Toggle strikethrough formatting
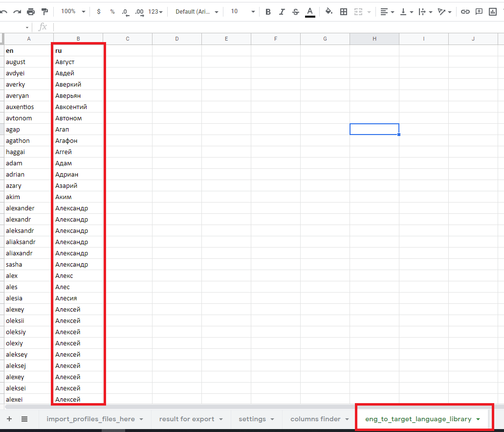 [295, 11]
